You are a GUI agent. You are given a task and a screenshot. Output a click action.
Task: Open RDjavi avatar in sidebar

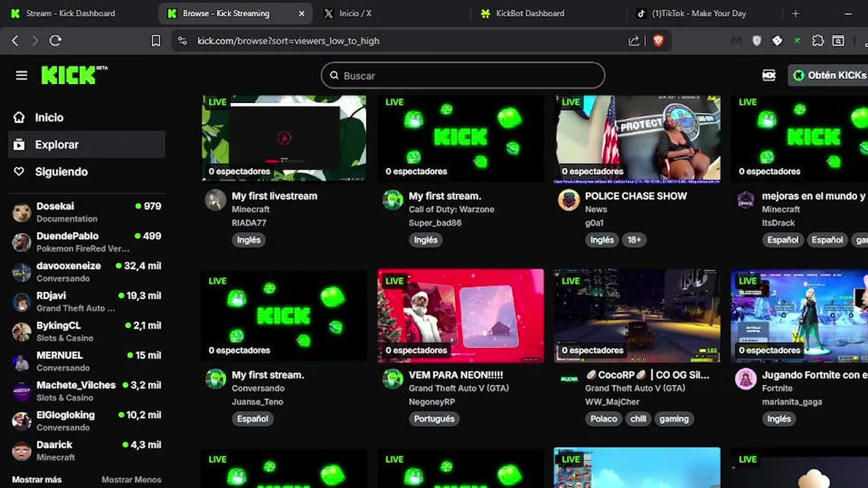(22, 302)
